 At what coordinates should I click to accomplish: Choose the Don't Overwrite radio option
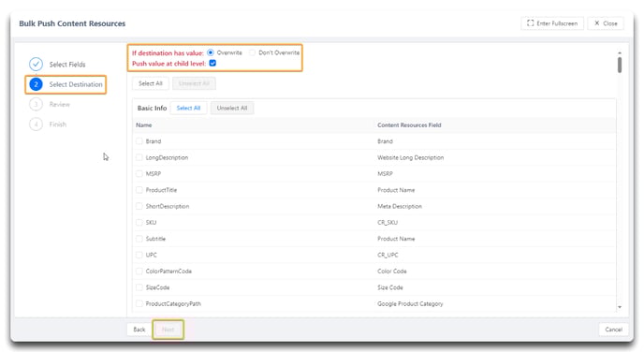pyautogui.click(x=252, y=52)
